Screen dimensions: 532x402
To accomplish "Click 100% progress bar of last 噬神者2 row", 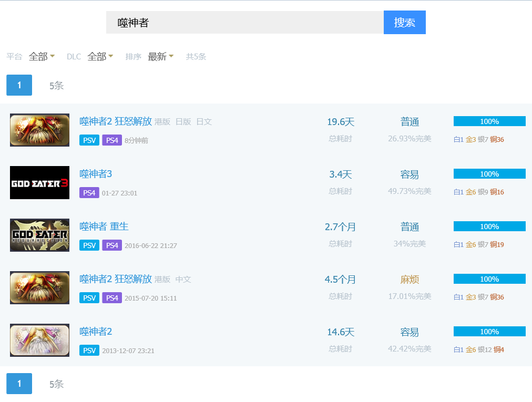I will [489, 332].
